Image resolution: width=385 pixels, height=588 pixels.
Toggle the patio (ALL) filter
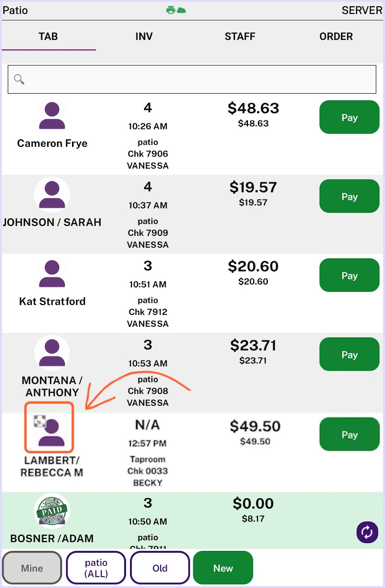pos(96,568)
